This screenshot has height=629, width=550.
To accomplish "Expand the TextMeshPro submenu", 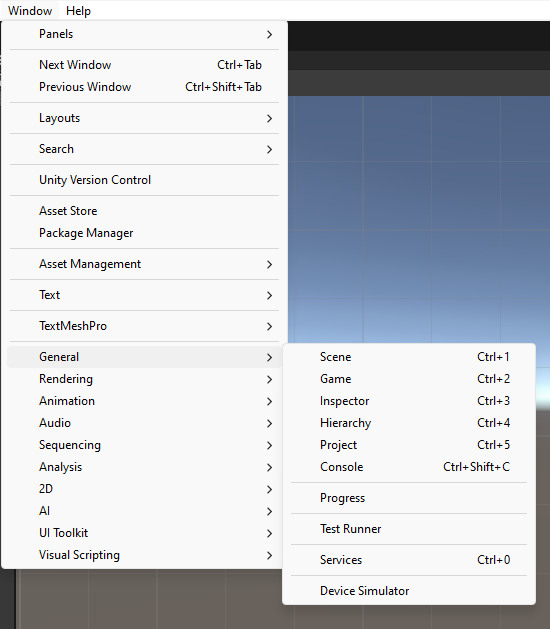I will (x=144, y=326).
